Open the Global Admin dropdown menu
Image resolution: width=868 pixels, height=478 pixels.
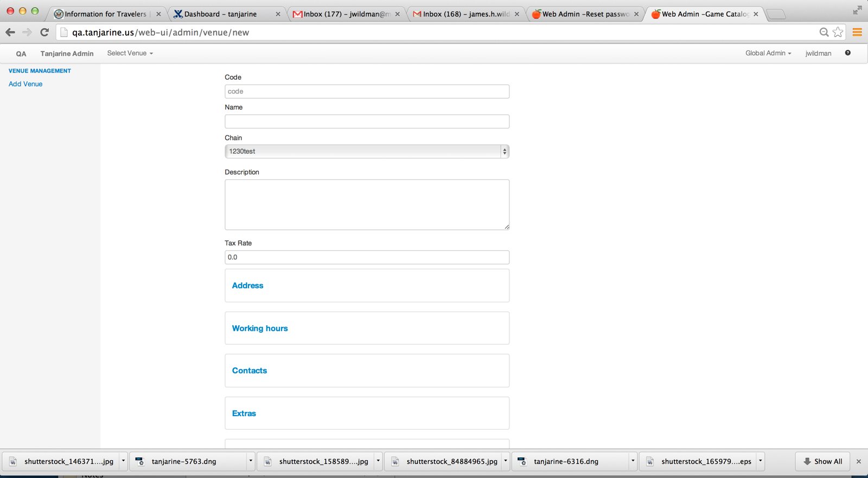point(768,53)
